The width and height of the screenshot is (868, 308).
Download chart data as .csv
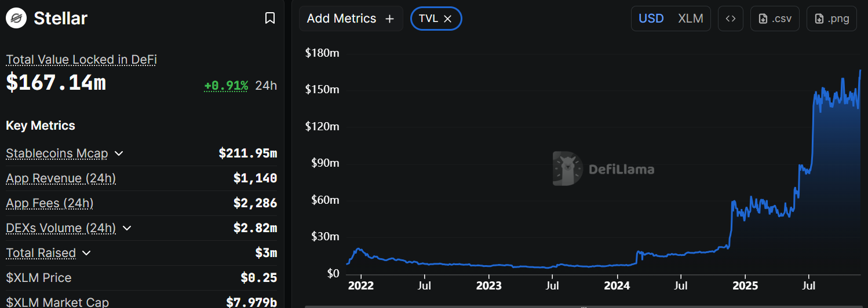click(775, 19)
